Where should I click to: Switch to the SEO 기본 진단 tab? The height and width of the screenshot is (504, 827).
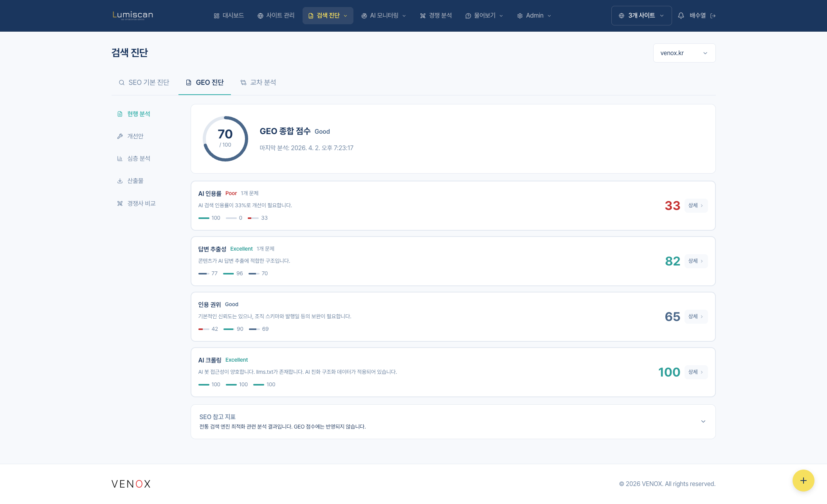coord(144,83)
